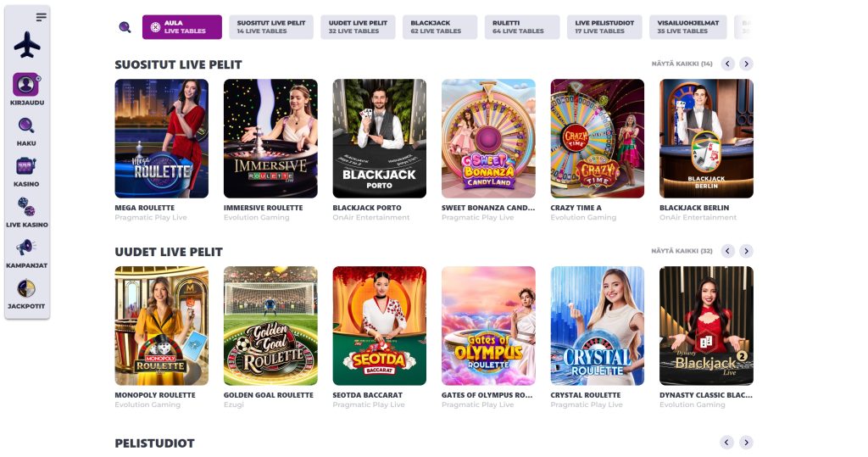Image resolution: width=868 pixels, height=457 pixels.
Task: Click Näytä kaikki (32) link
Action: (x=682, y=251)
